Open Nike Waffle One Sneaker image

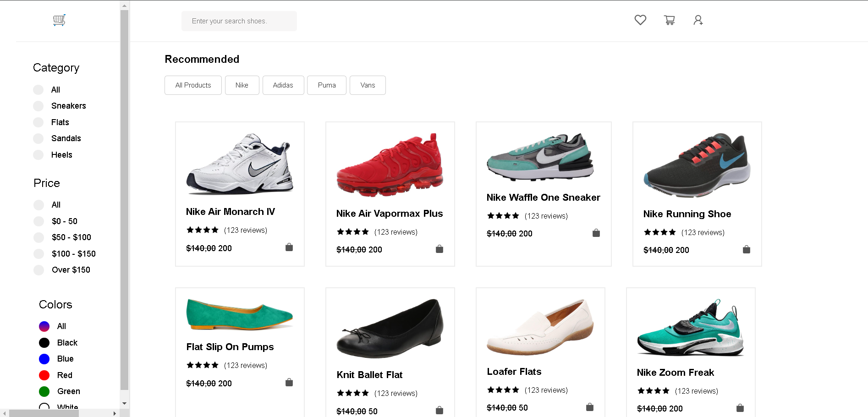(540, 157)
